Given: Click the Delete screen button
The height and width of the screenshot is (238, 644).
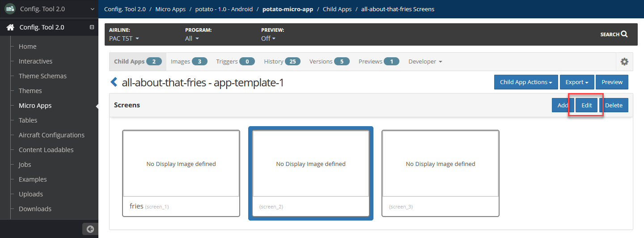Looking at the screenshot, I should pos(614,105).
